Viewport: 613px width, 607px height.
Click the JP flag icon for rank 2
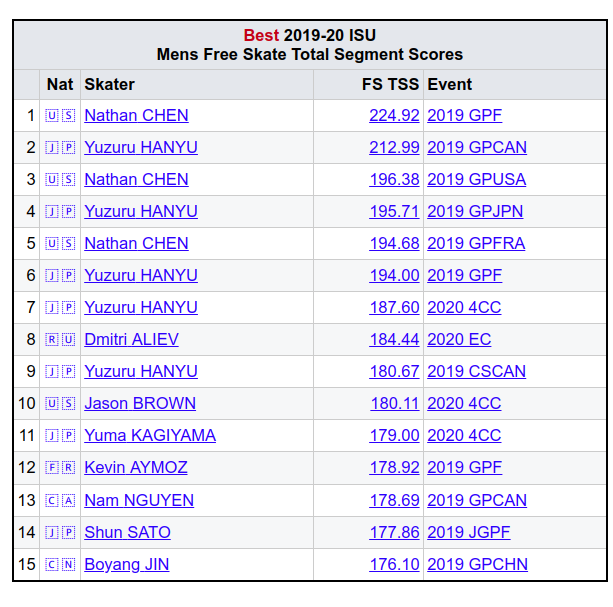pyautogui.click(x=60, y=148)
